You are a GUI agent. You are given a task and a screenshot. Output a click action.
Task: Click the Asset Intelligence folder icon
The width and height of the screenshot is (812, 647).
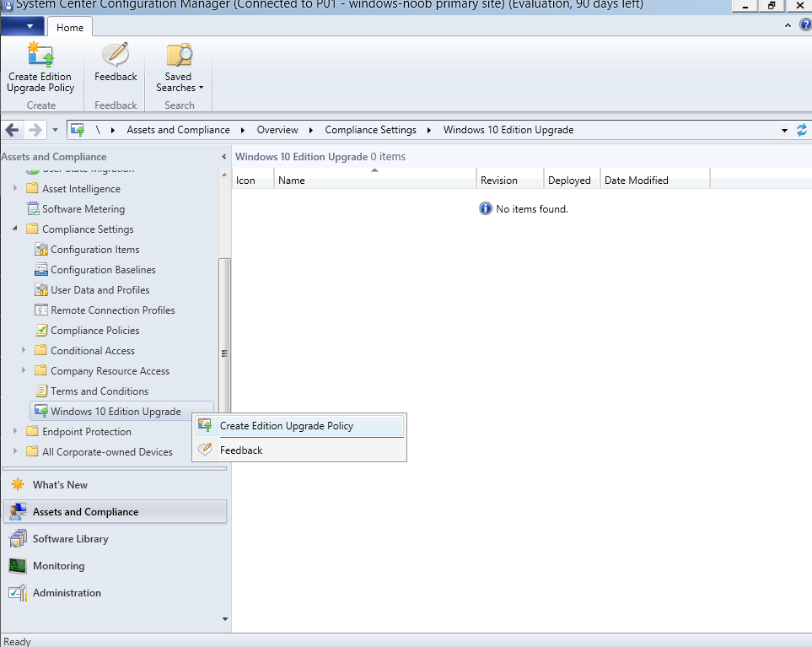coord(32,188)
